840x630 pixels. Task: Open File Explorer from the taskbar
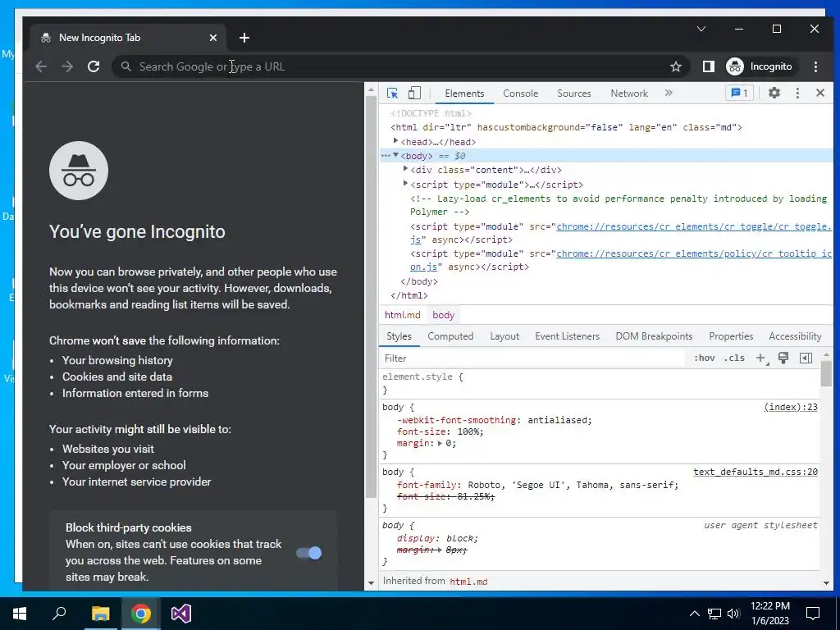pyautogui.click(x=100, y=614)
